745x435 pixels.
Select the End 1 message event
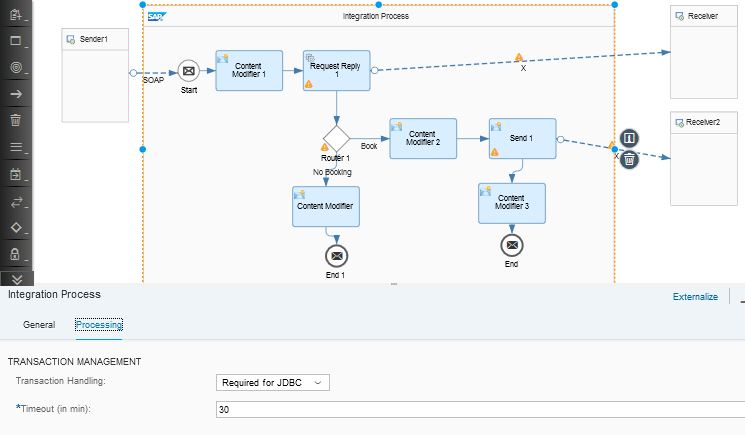(x=336, y=256)
